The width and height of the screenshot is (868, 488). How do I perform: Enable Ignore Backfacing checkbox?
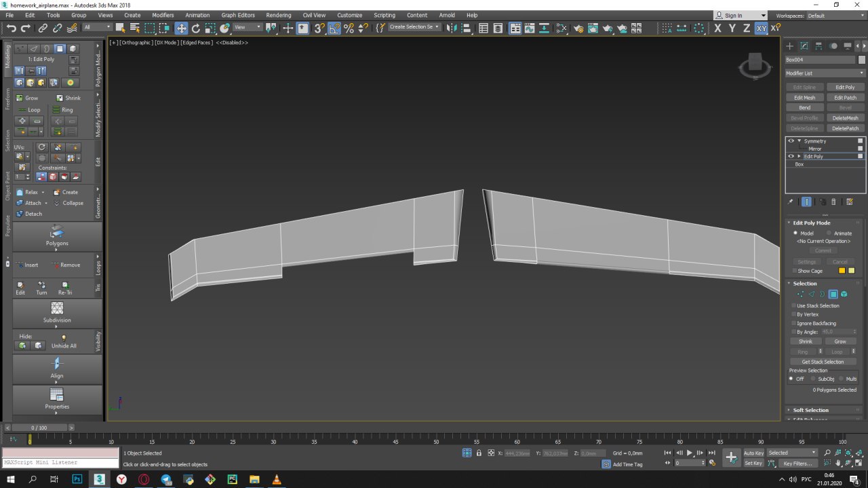(x=794, y=323)
